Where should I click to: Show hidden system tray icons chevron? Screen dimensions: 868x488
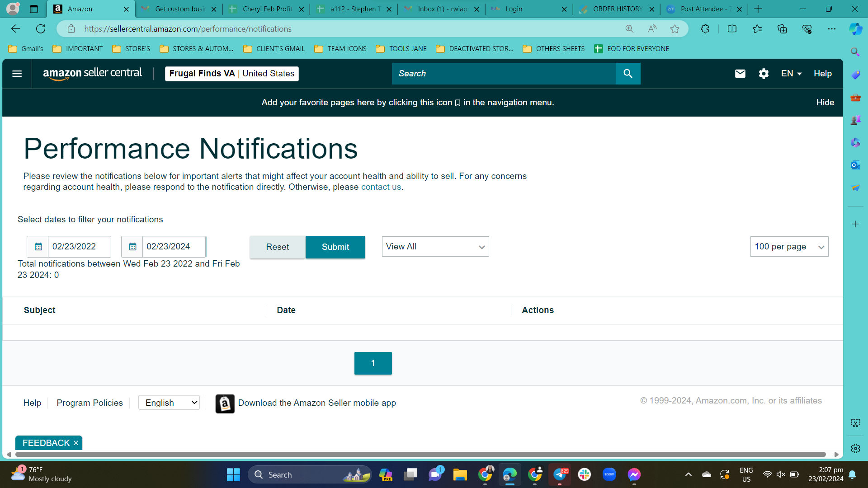coord(688,474)
